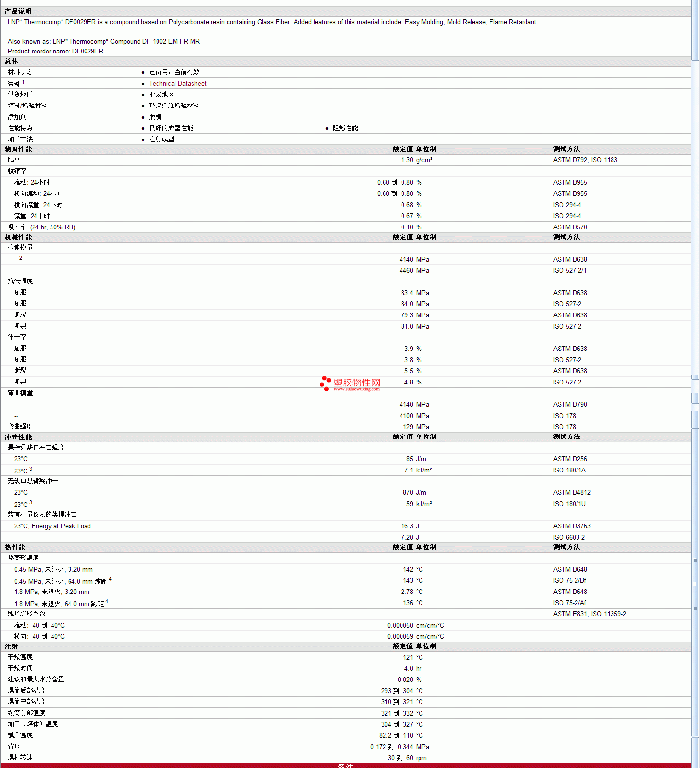700x768 pixels.
Task: Click the 良好的成型性能 feature
Action: 171,128
